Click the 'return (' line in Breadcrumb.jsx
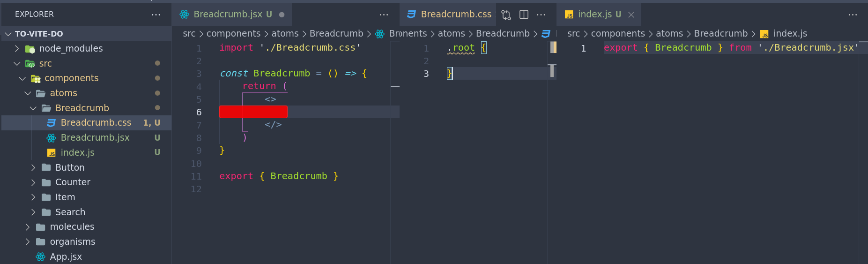This screenshot has height=264, width=868. (x=265, y=86)
